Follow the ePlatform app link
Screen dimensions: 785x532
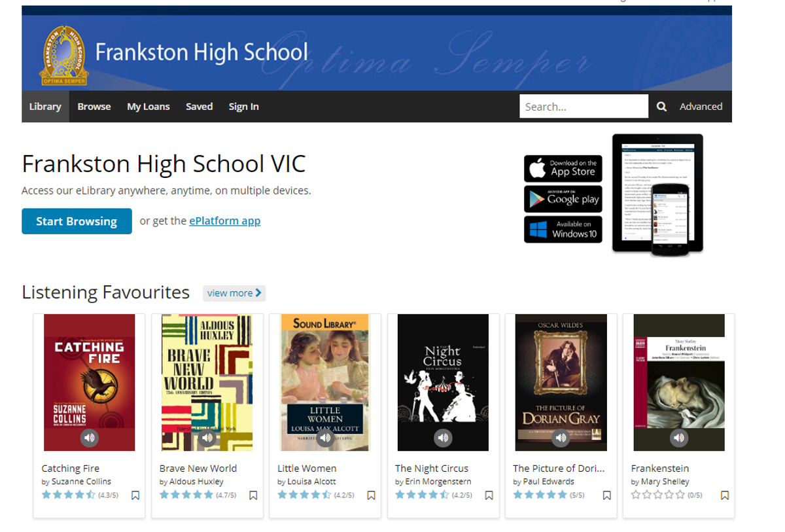(225, 221)
